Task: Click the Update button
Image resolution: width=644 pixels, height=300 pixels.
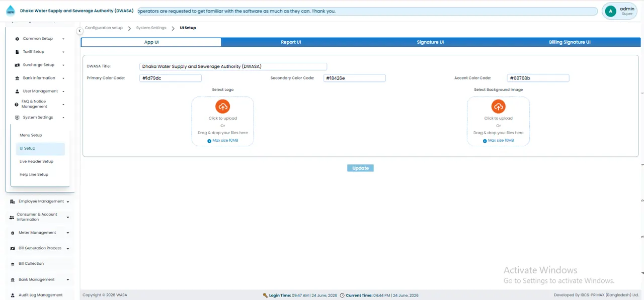Action: coord(360,168)
